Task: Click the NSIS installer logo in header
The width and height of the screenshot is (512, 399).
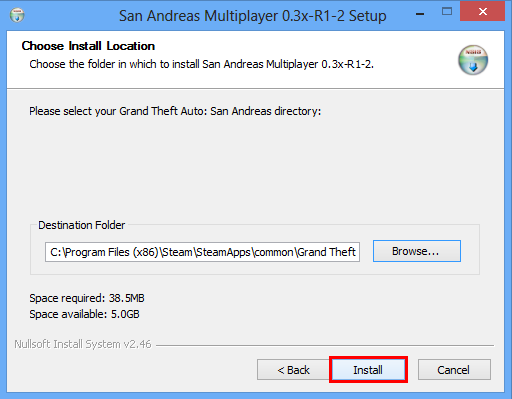Action: [x=473, y=60]
